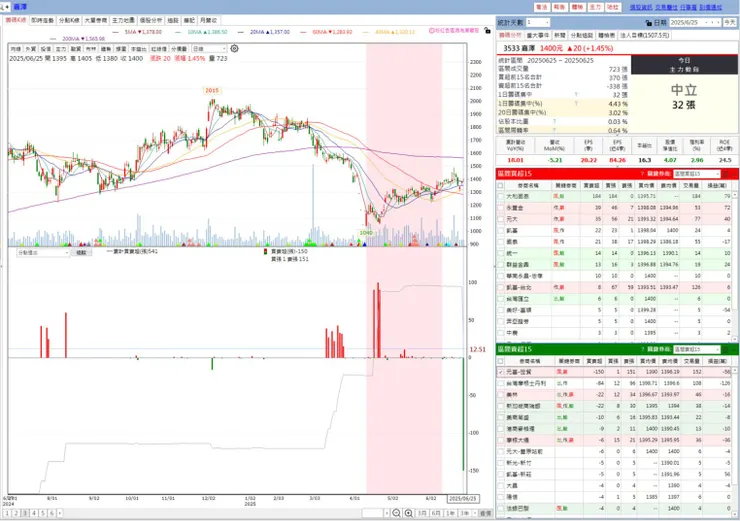Zoom out the chart with minus magnifier

(x=396, y=513)
